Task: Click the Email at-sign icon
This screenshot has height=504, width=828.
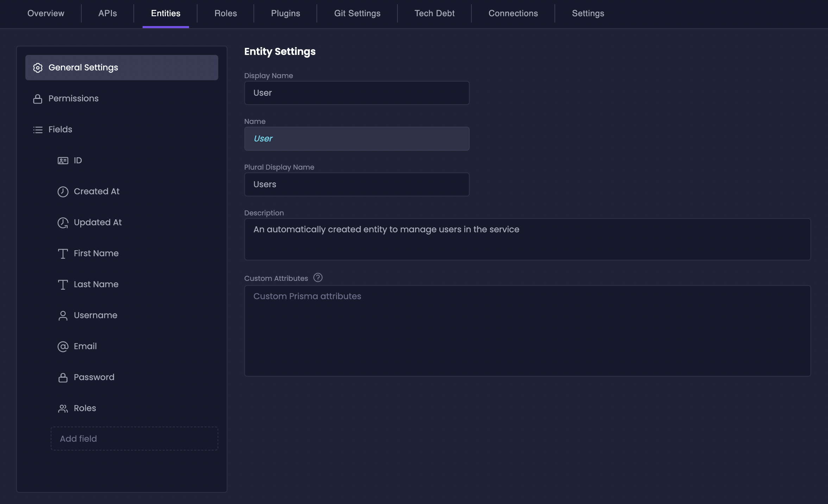Action: click(x=63, y=347)
